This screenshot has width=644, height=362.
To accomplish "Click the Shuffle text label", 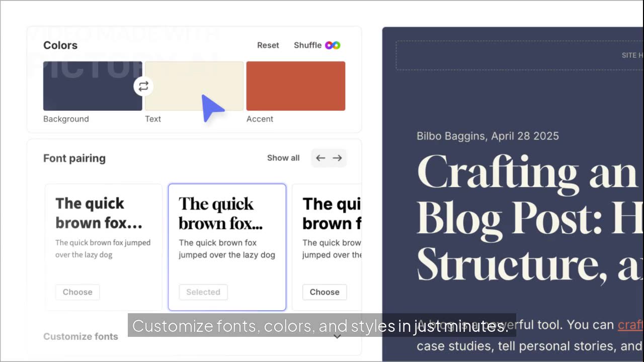I will [307, 45].
